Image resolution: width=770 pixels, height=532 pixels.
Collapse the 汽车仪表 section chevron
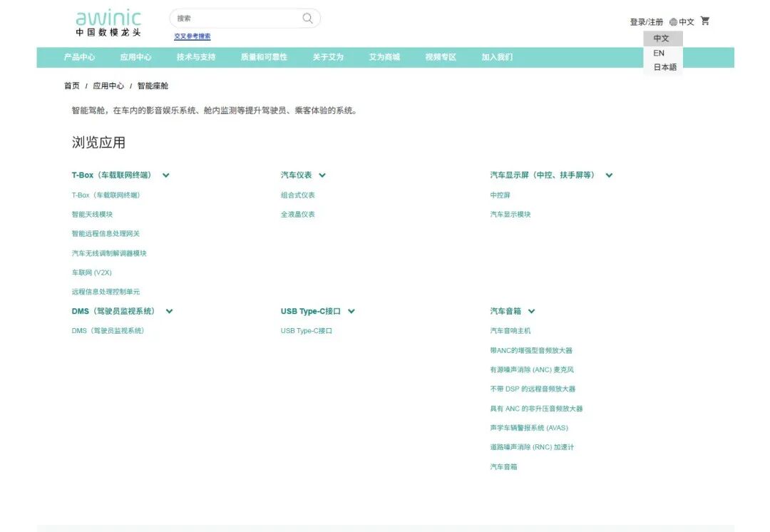point(322,175)
